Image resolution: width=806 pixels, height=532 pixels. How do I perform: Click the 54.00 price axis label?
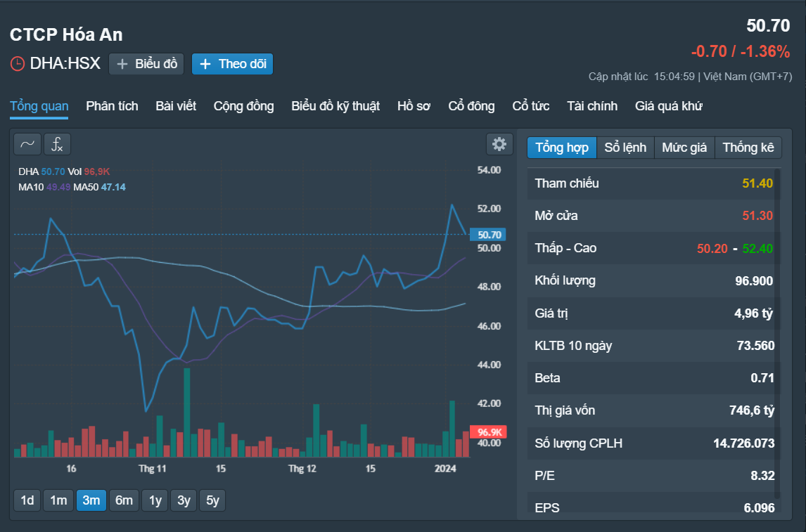(x=489, y=170)
